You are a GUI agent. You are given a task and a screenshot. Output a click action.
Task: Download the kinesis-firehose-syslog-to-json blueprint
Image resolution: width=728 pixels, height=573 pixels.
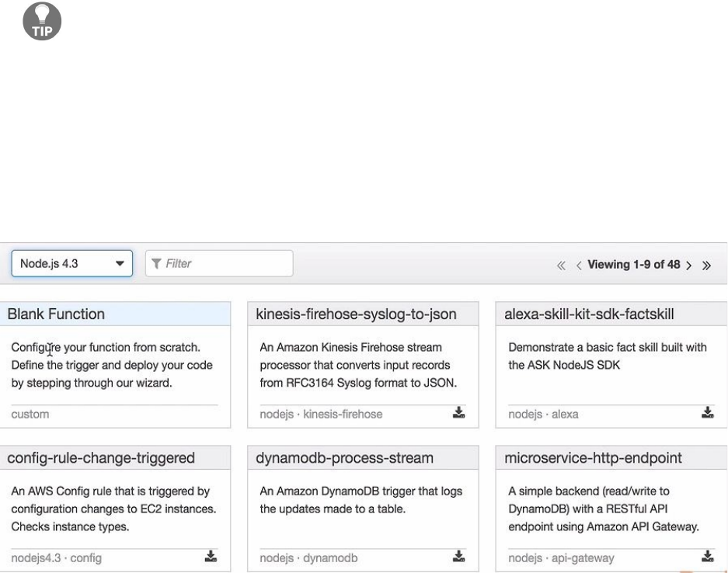pyautogui.click(x=458, y=412)
